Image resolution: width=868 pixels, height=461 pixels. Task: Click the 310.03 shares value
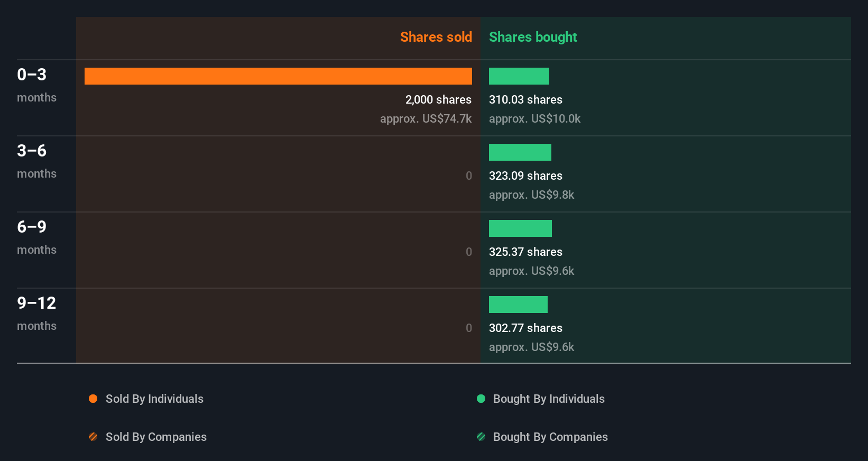525,99
